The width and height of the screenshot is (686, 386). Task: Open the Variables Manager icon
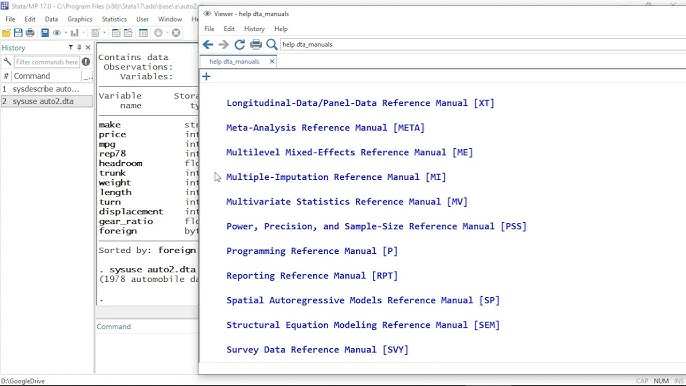tap(143, 33)
